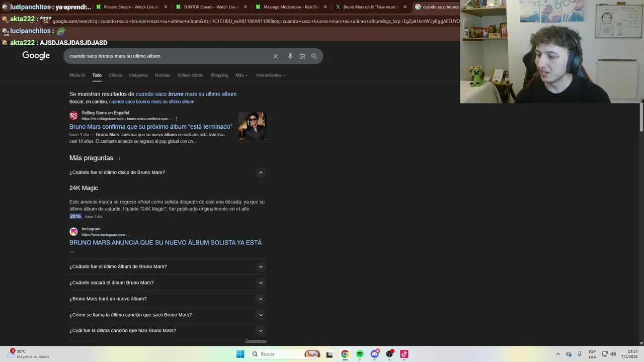Open volume control from system tray

pyautogui.click(x=613, y=354)
